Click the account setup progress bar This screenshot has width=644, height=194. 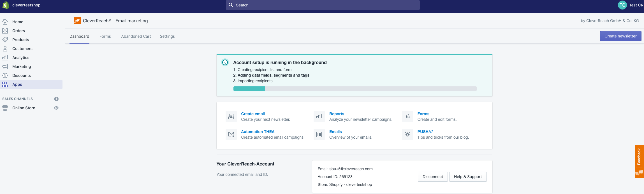[355, 89]
